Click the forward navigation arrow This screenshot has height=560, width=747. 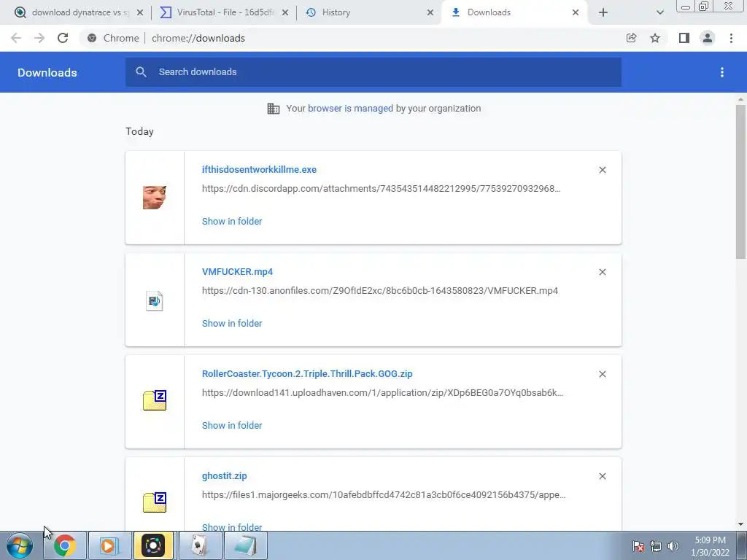tap(39, 38)
